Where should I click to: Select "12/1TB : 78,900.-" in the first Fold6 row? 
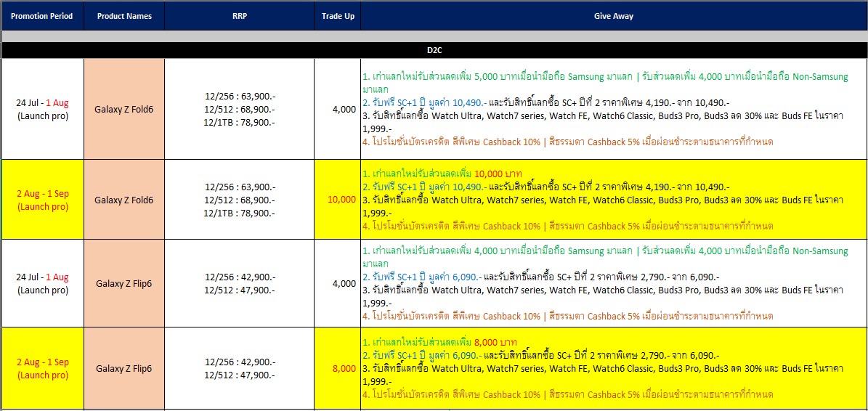(239, 122)
